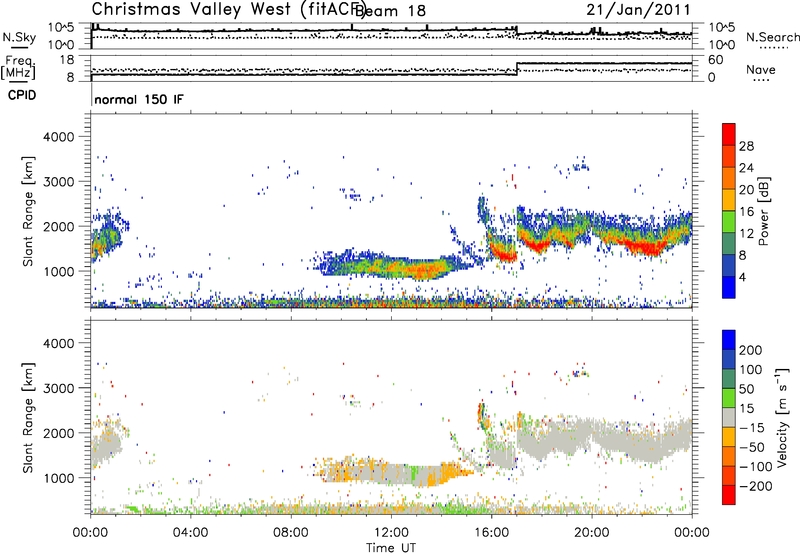Click the red segment atop power colorbar

pos(729,134)
